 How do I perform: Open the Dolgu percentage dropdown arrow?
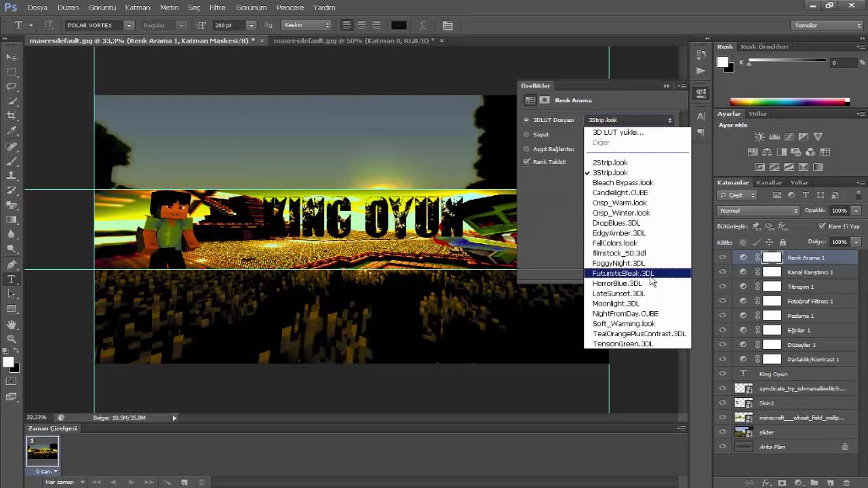856,242
